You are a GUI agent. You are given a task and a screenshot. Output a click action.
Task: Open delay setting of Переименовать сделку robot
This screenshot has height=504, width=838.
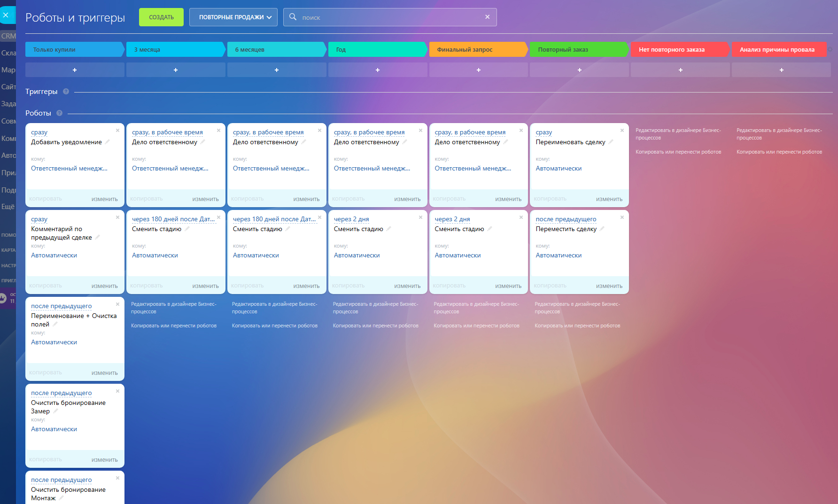544,132
